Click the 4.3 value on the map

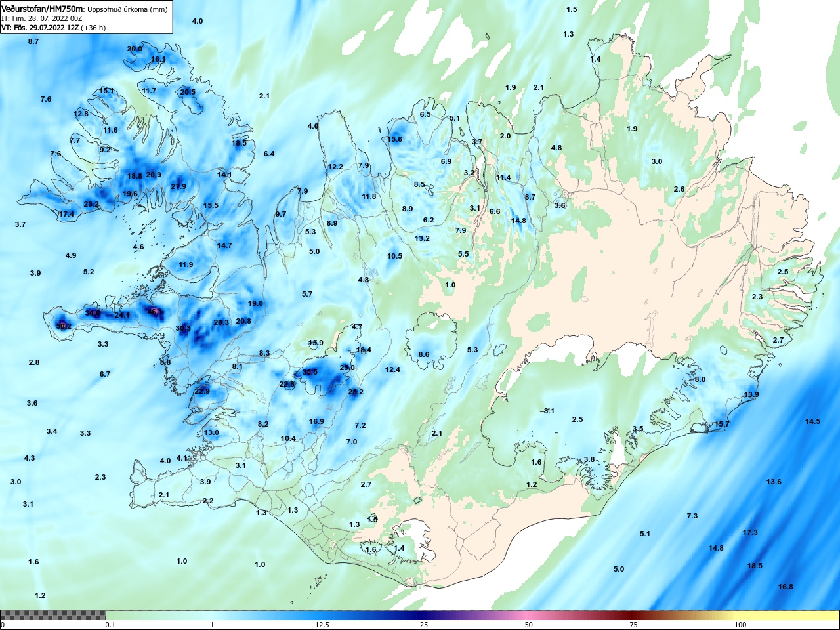point(30,458)
